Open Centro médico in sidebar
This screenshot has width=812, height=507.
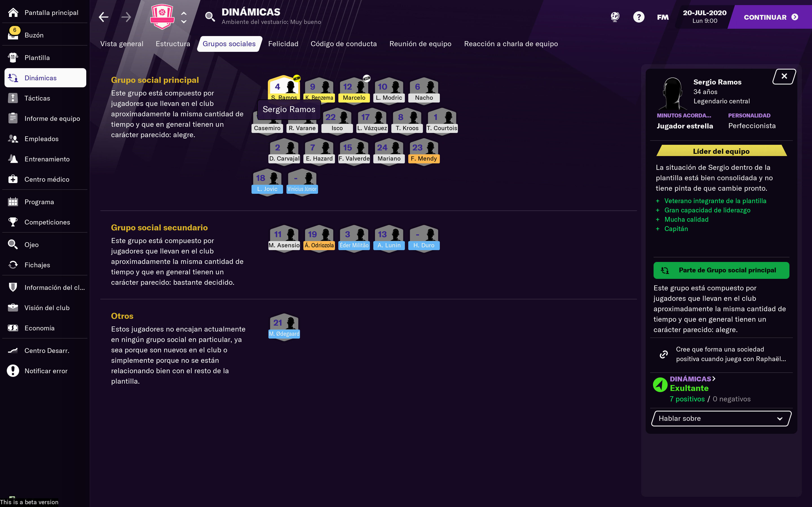coord(47,179)
